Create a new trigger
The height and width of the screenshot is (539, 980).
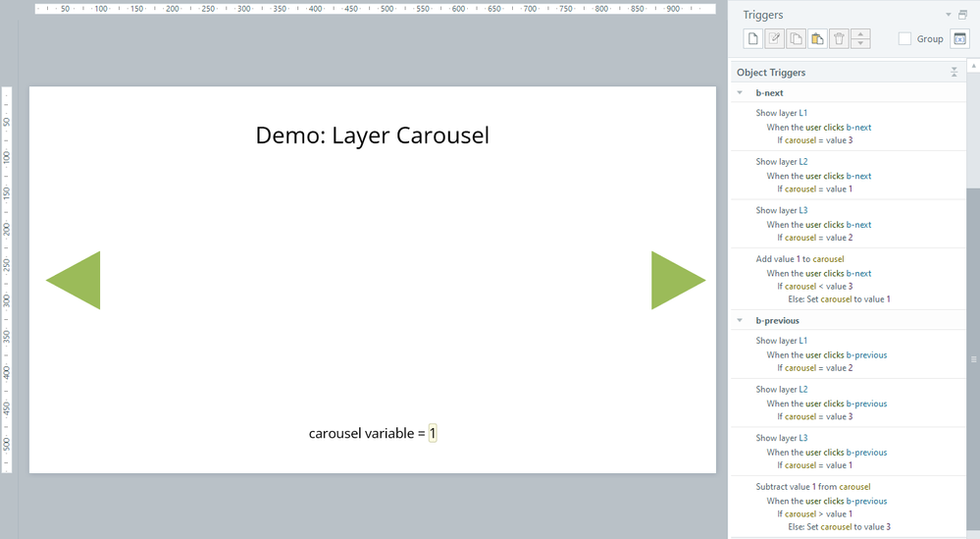tap(753, 38)
